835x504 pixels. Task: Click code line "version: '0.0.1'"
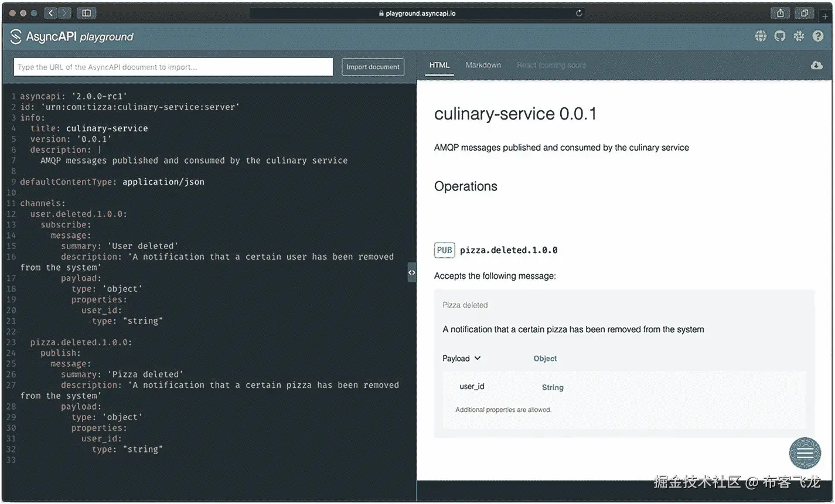click(71, 139)
